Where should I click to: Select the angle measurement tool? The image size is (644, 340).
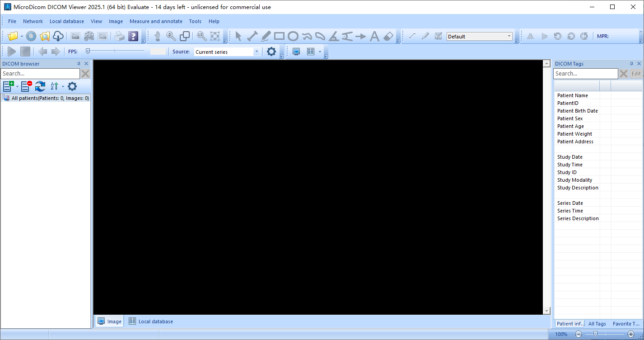333,37
